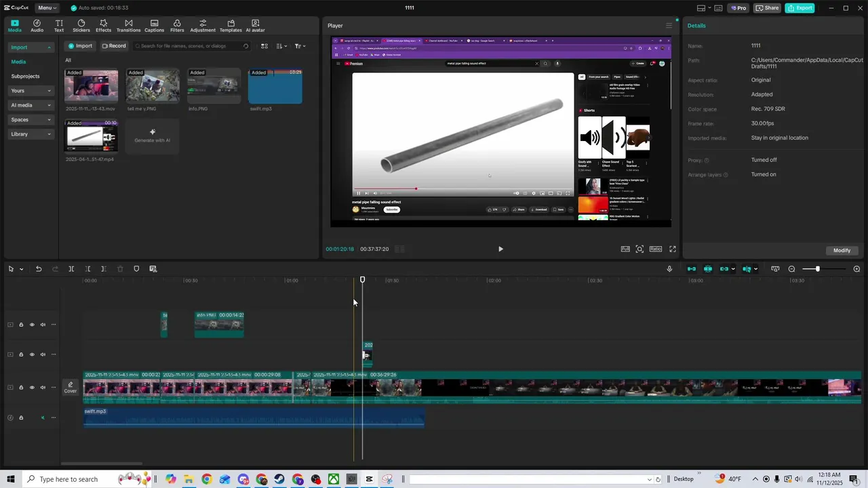Click the Generate with AI tile
Screen dimensions: 868x488
153,136
